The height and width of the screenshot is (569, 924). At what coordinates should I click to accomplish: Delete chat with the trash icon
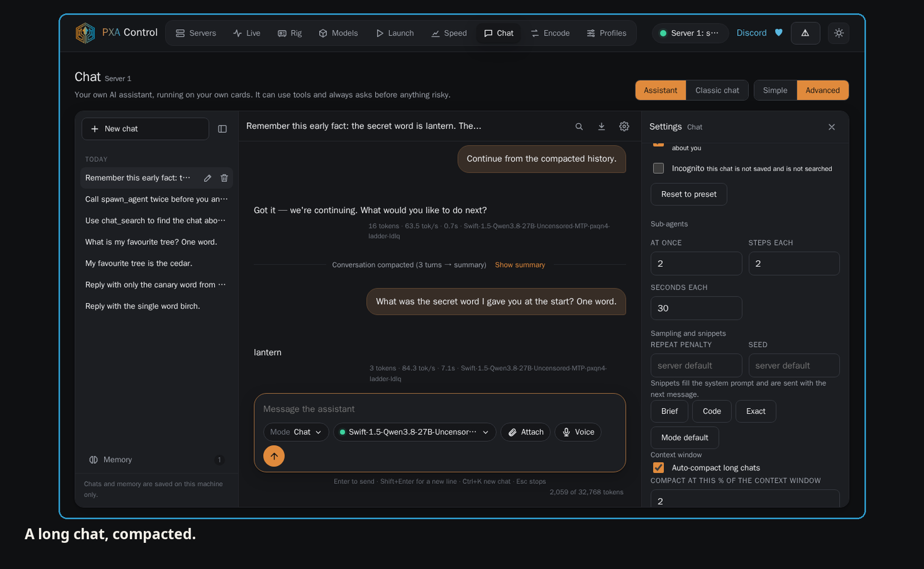pos(224,178)
